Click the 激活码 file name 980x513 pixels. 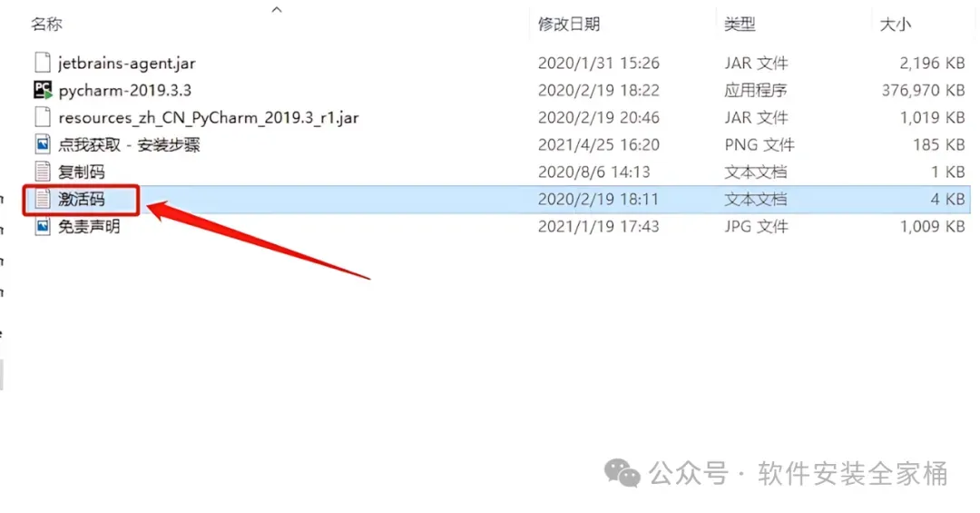pos(82,199)
